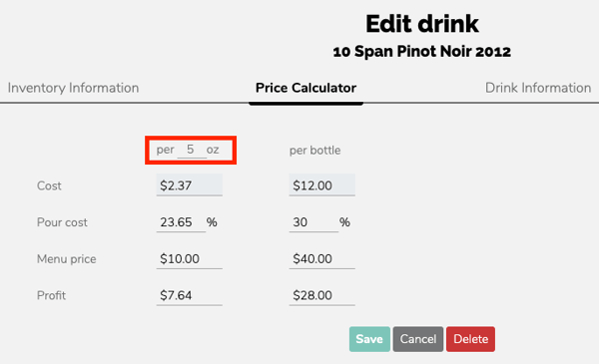Click the $10.00 menu price field
Viewport: 599px width, 364px height.
(189, 258)
